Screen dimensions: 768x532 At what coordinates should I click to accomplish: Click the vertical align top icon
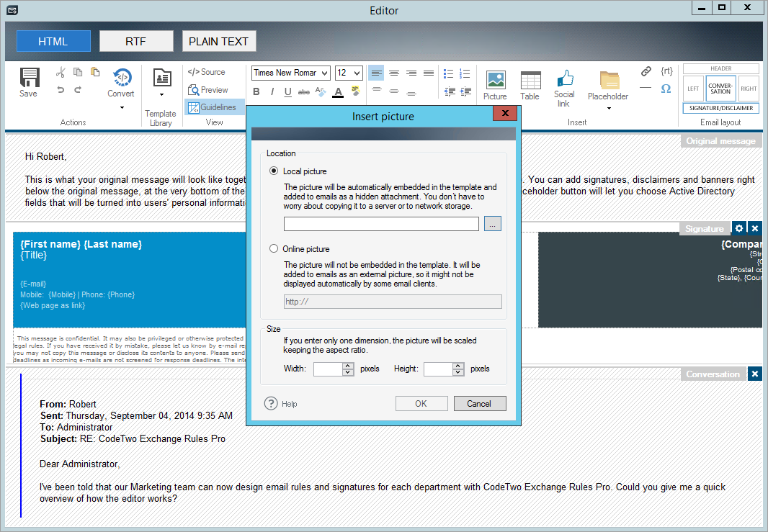tap(376, 90)
